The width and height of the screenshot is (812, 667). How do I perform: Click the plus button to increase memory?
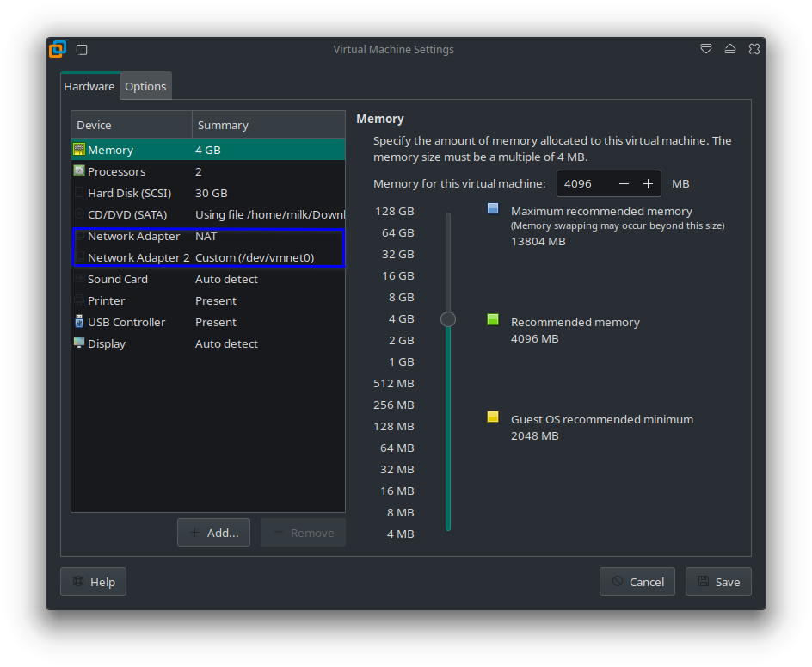pyautogui.click(x=648, y=184)
